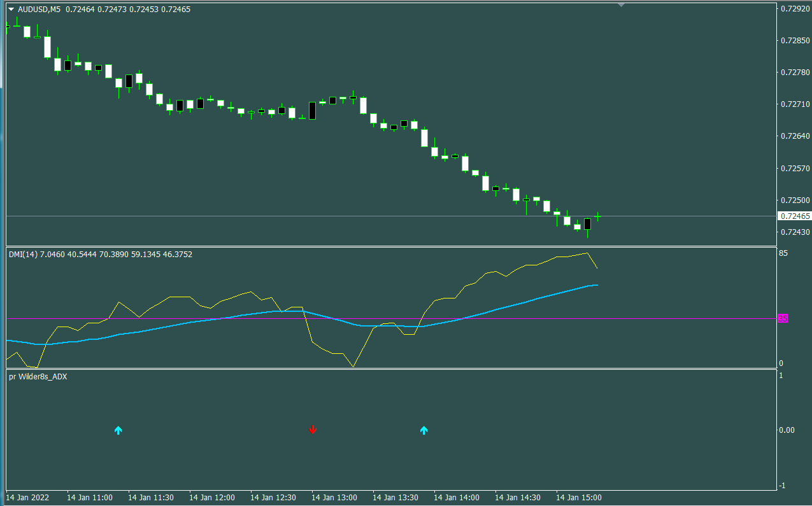
Task: Click the current price label 0.72465
Action: click(x=795, y=216)
